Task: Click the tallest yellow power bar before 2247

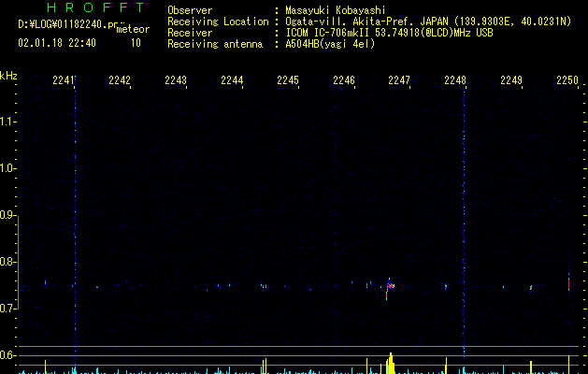Action: (391, 363)
